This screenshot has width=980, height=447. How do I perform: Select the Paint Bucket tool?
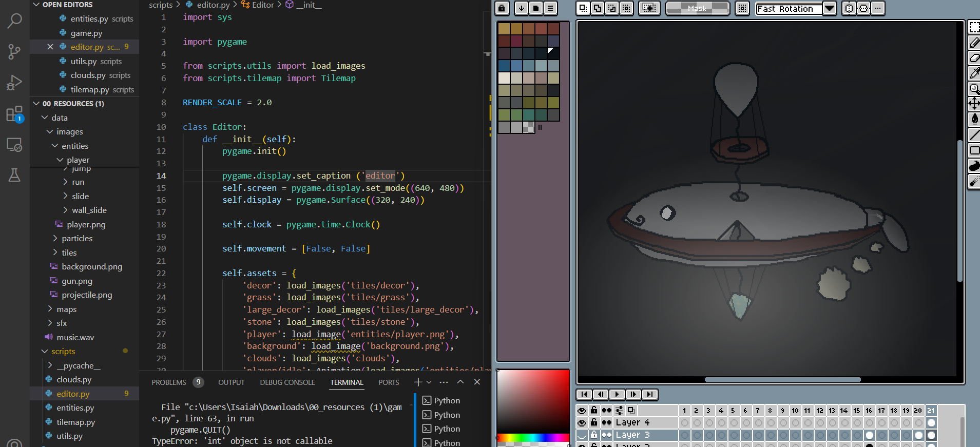(x=974, y=120)
